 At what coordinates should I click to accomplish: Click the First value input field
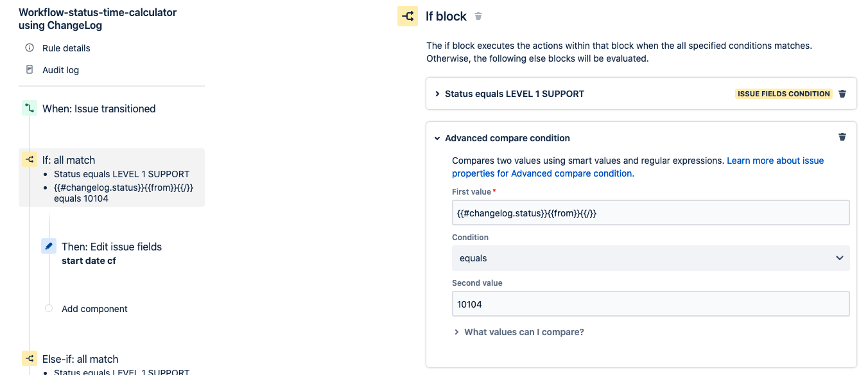650,213
